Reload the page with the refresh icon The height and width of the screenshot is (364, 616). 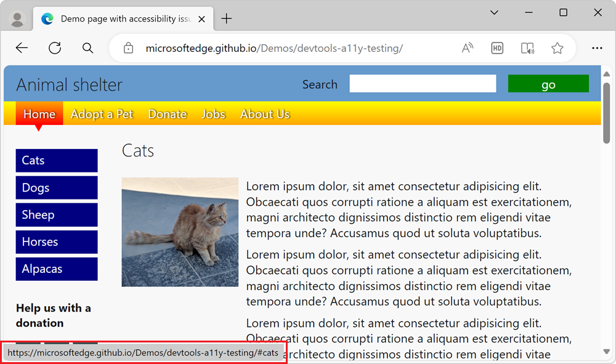click(x=55, y=48)
